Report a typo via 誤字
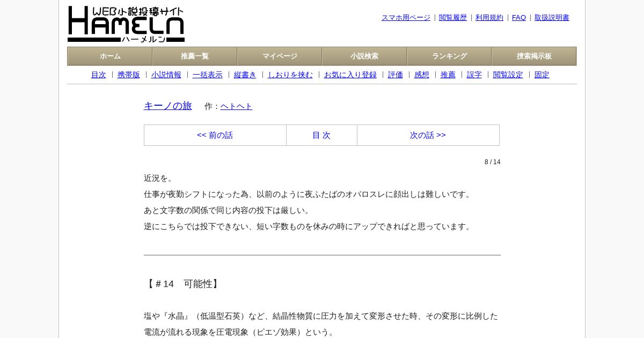644x338 pixels. point(474,75)
